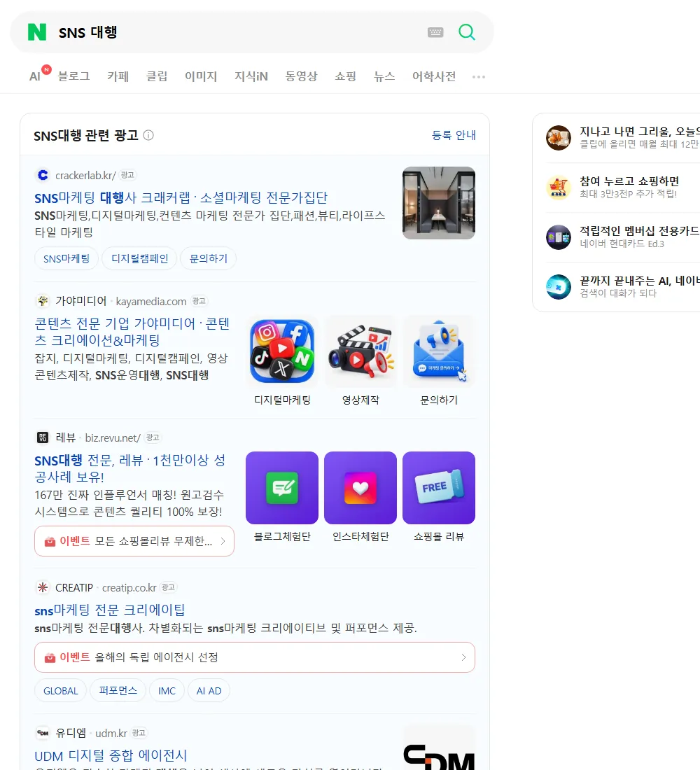Switch to the 지식iN tab

click(251, 76)
